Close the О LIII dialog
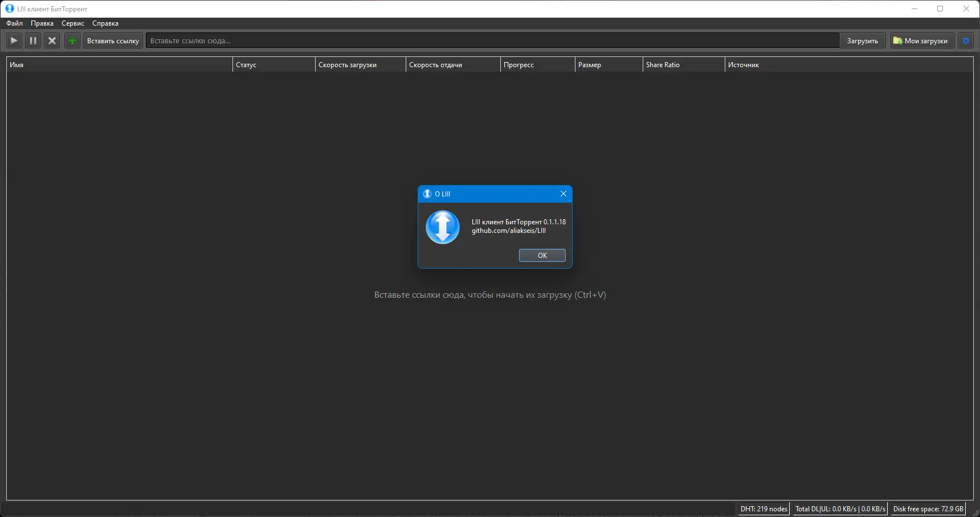Image resolution: width=980 pixels, height=517 pixels. (563, 194)
